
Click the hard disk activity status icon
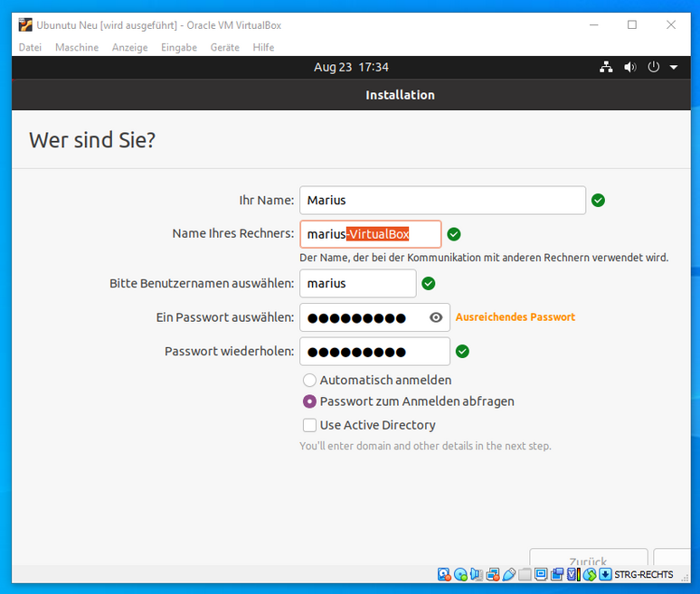coord(444,575)
